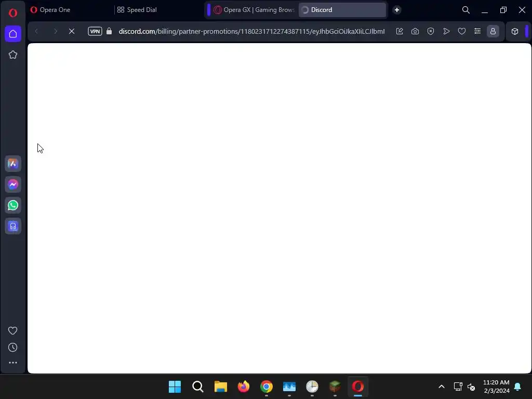Open WhatsApp in the sidebar
The height and width of the screenshot is (399, 532).
(13, 205)
